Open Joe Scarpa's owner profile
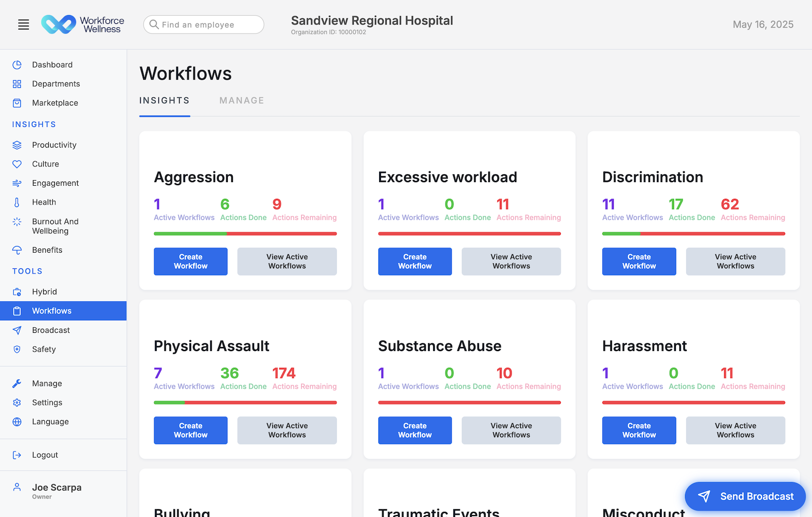Image resolution: width=812 pixels, height=517 pixels. coord(56,491)
